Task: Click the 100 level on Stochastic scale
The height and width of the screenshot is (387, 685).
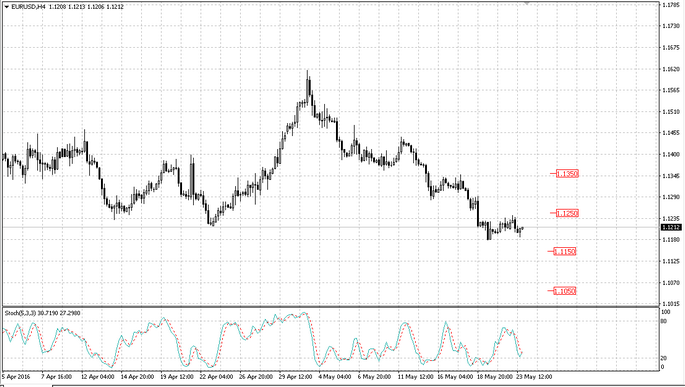Action: (665, 312)
